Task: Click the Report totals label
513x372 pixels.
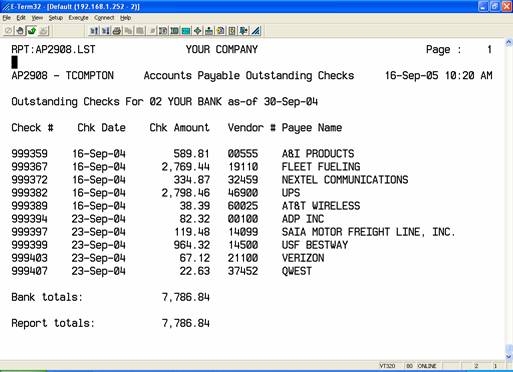Action: coord(53,323)
